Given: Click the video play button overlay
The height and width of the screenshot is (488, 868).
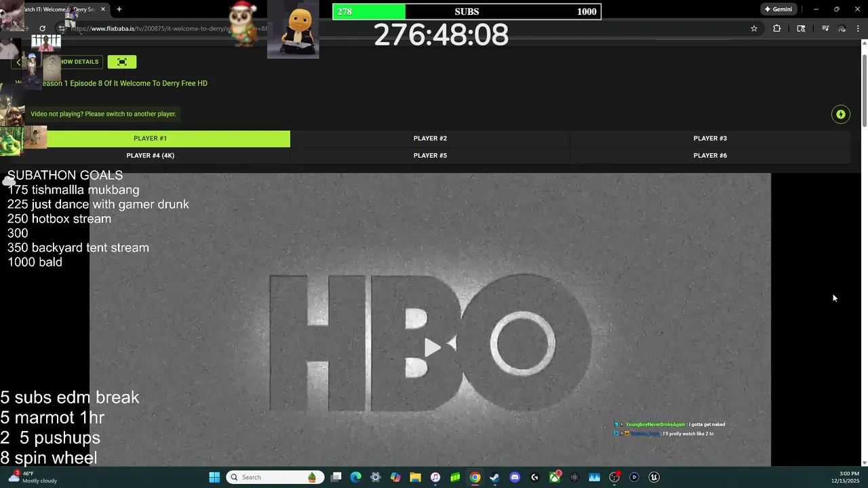Looking at the screenshot, I should pos(432,348).
